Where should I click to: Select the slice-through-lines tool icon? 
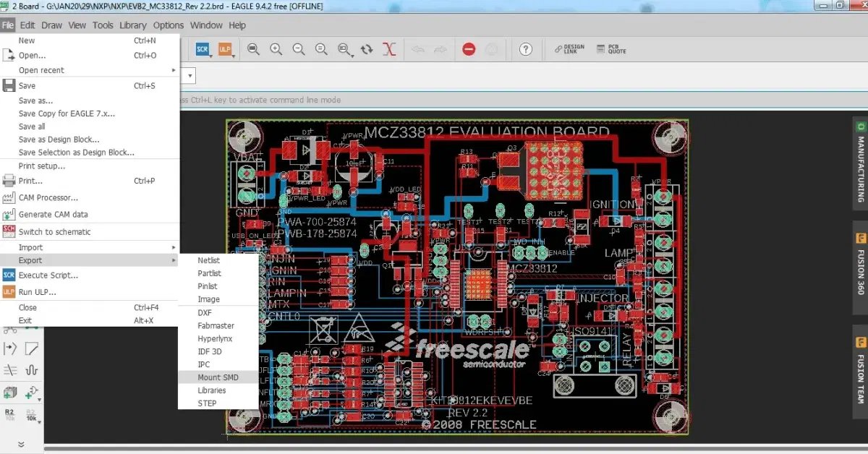(x=11, y=370)
